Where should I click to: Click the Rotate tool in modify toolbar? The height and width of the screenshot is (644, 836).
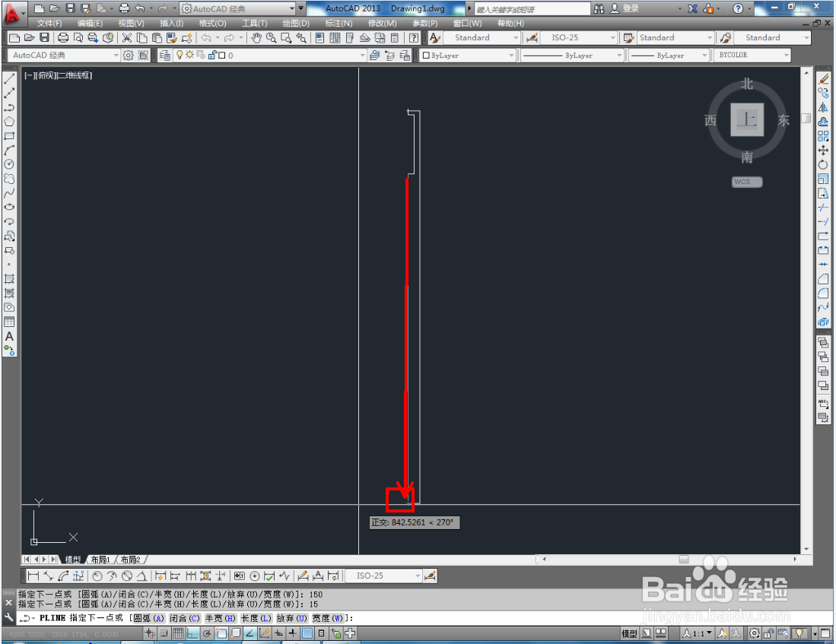click(823, 165)
